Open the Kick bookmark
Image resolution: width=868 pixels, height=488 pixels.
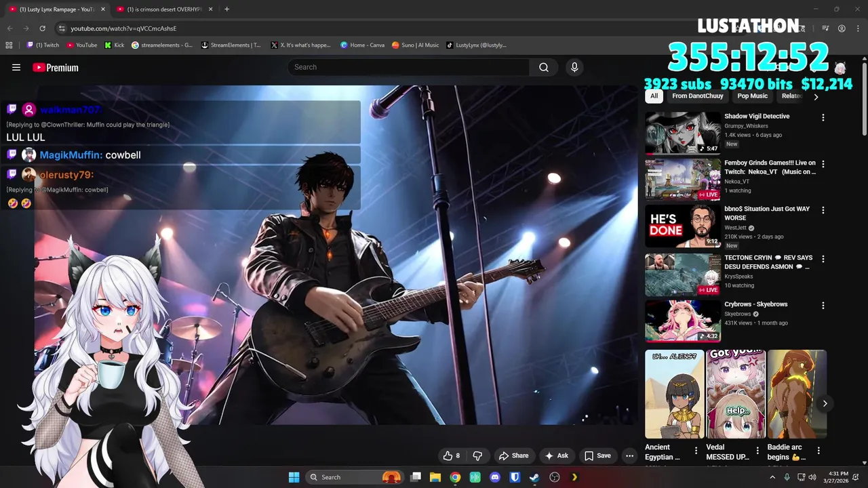point(115,45)
